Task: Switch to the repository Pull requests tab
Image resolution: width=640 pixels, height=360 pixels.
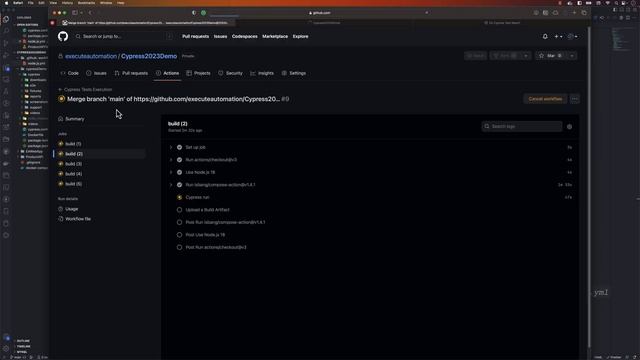Action: [x=131, y=73]
